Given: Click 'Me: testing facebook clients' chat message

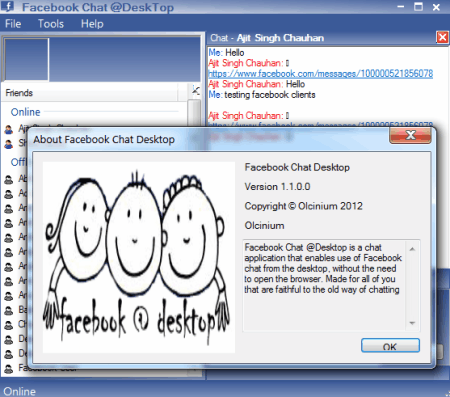Looking at the screenshot, I should point(262,95).
